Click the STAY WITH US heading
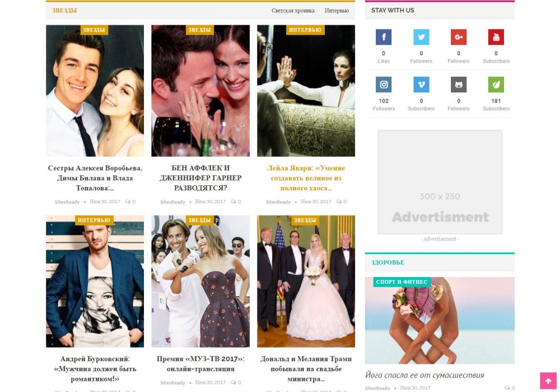The width and height of the screenshot is (560, 392). (393, 10)
